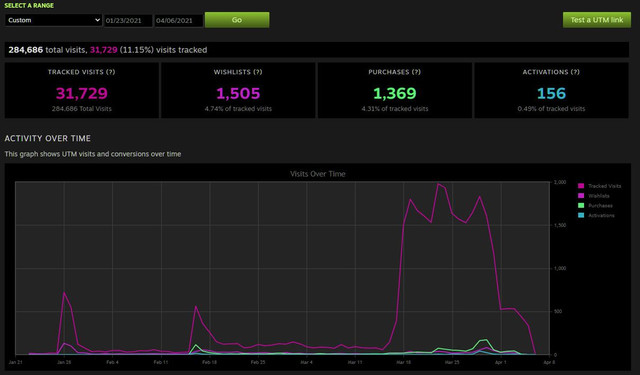
Task: Toggle the Activations legend swatch
Action: [581, 215]
